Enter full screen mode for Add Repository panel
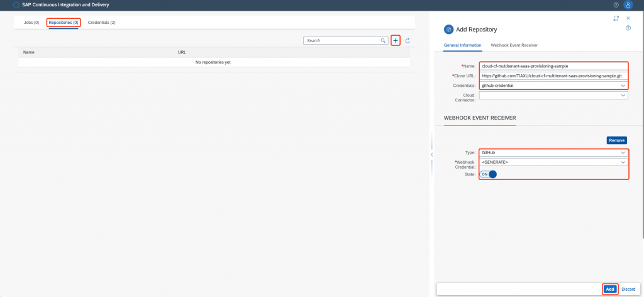This screenshot has height=297, width=644. (x=616, y=18)
